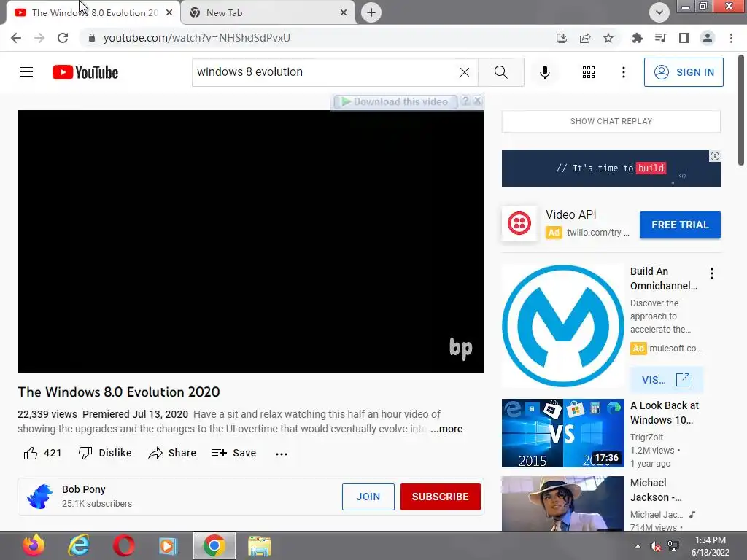Click muted volume tray icon
The image size is (747, 560).
[x=656, y=546]
